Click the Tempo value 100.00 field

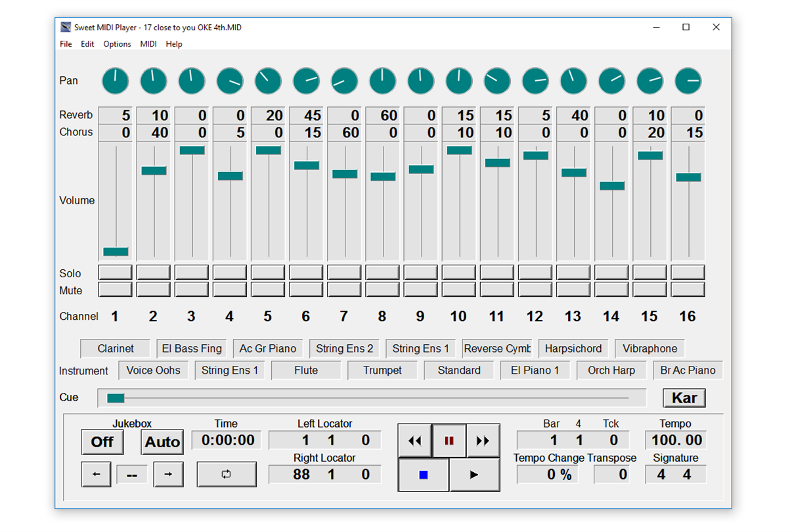pyautogui.click(x=675, y=440)
